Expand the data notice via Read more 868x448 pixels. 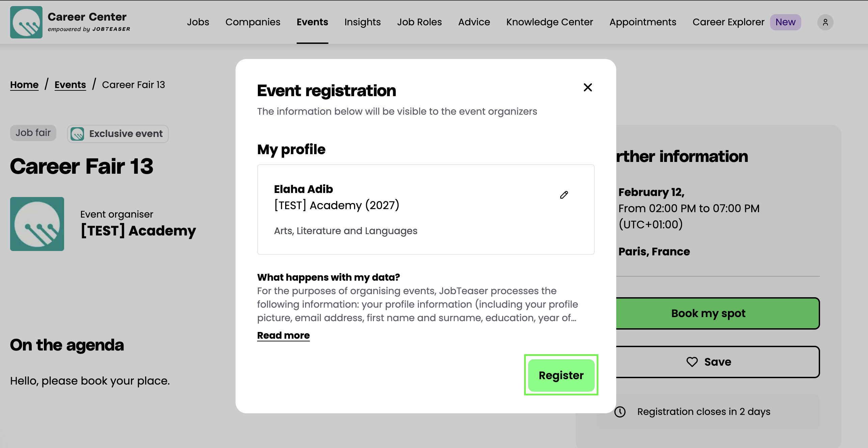(x=283, y=335)
